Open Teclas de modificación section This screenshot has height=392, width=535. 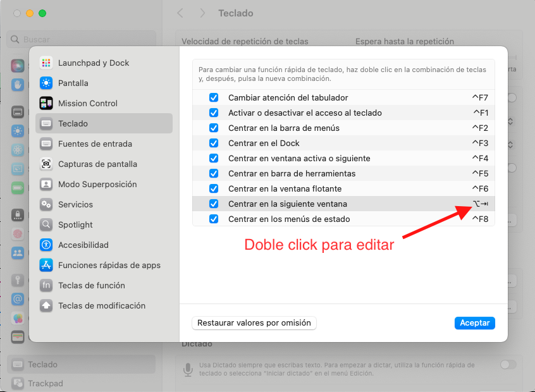(101, 305)
